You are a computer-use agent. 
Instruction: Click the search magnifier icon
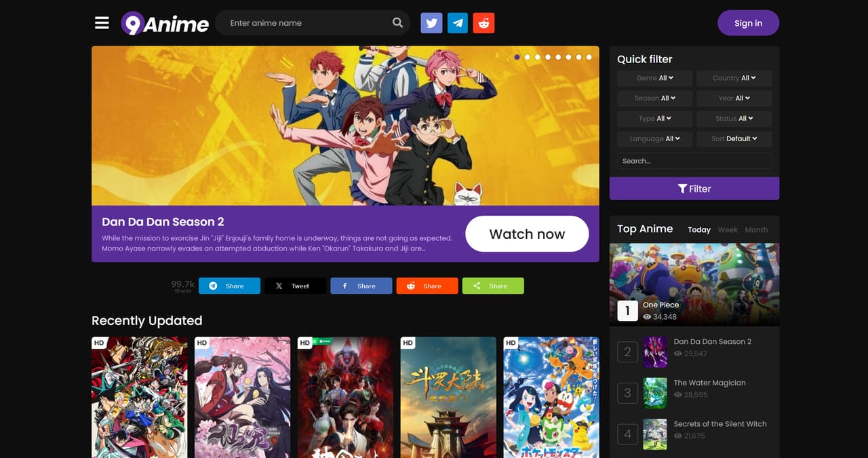(397, 22)
